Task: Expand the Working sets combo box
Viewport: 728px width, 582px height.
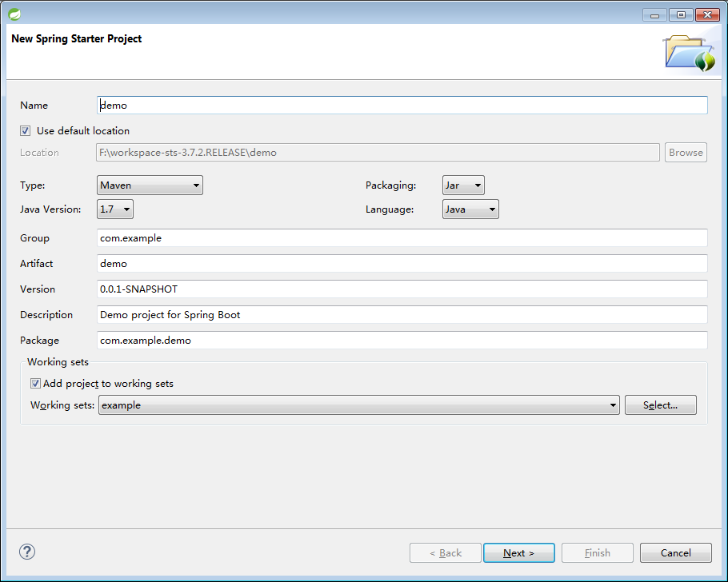Action: pyautogui.click(x=359, y=405)
